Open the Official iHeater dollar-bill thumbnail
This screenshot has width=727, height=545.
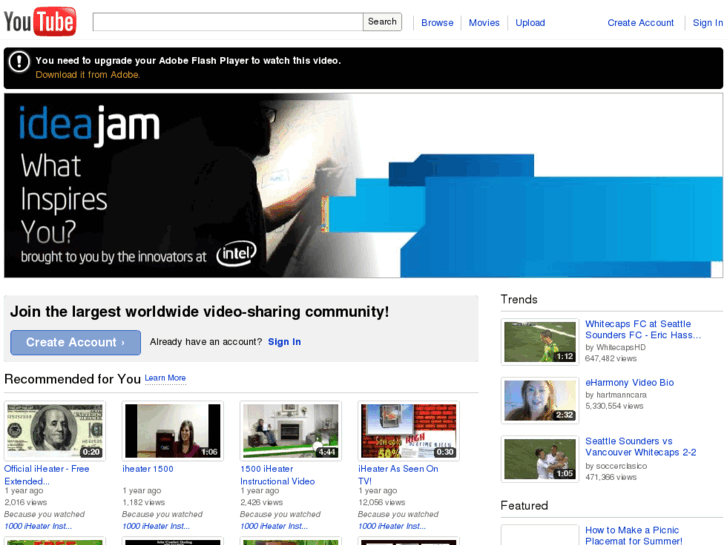tap(55, 431)
